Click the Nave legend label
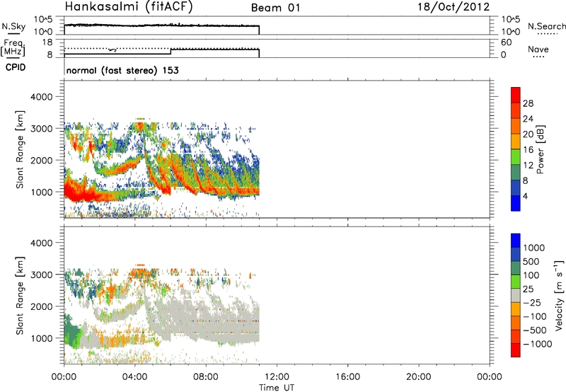The image size is (566, 392). [538, 49]
